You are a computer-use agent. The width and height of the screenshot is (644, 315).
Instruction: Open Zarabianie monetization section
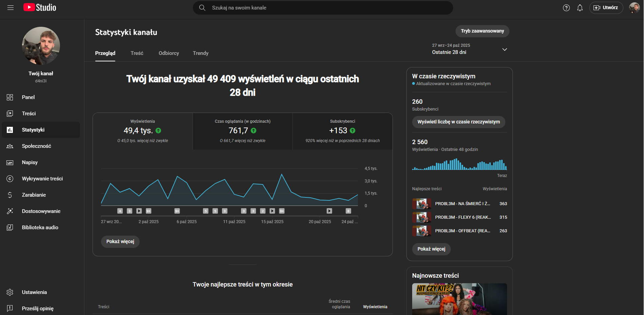point(34,195)
